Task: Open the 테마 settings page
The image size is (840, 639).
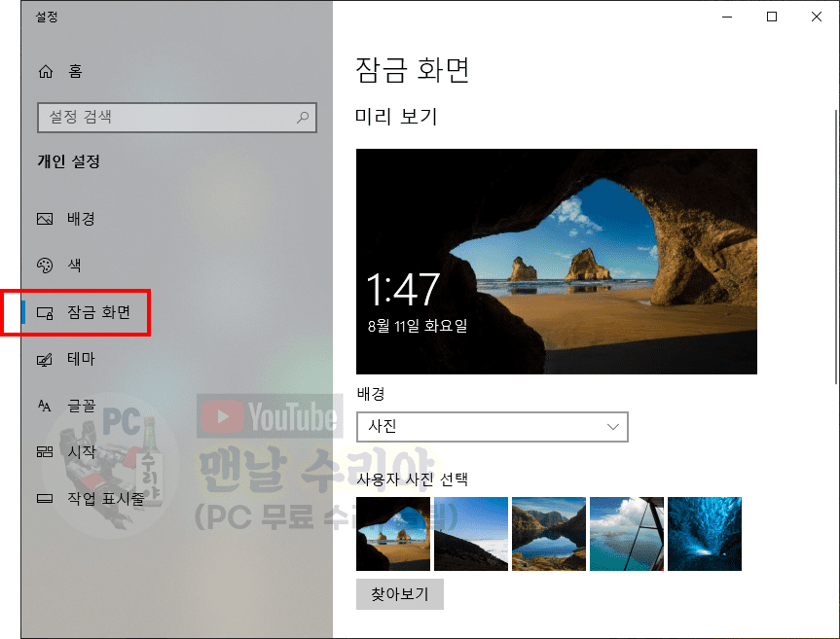Action: (x=81, y=359)
